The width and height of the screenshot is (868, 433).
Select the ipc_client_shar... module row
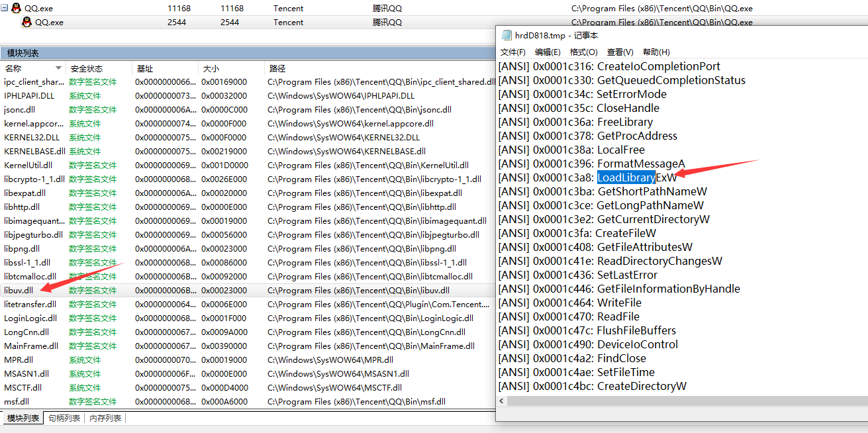[248, 82]
